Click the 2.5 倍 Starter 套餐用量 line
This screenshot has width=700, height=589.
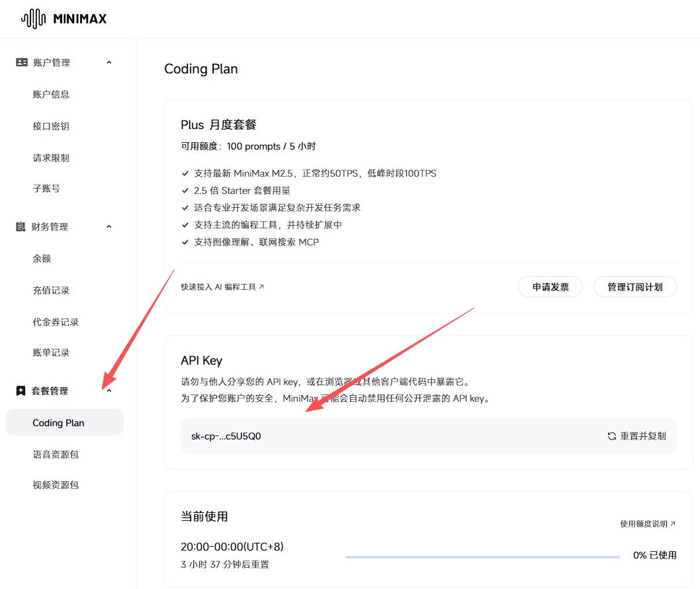(242, 191)
